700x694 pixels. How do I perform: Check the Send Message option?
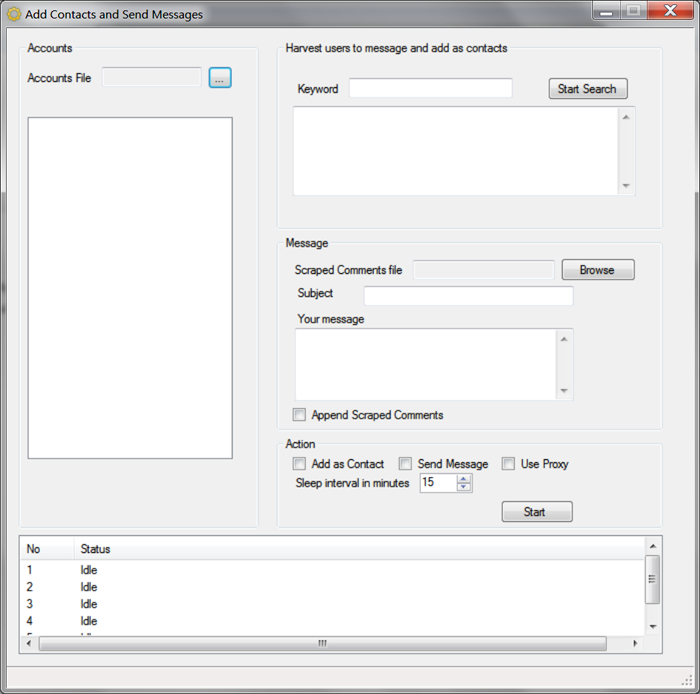(x=405, y=464)
